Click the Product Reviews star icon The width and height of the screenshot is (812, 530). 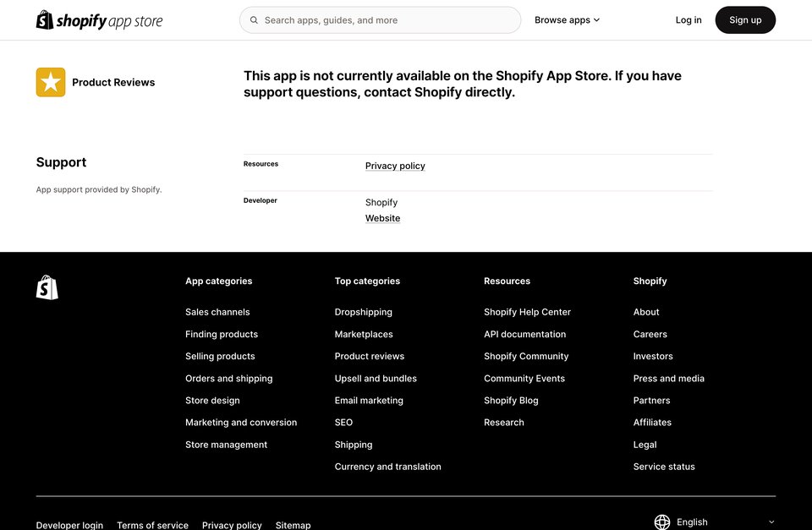click(51, 82)
